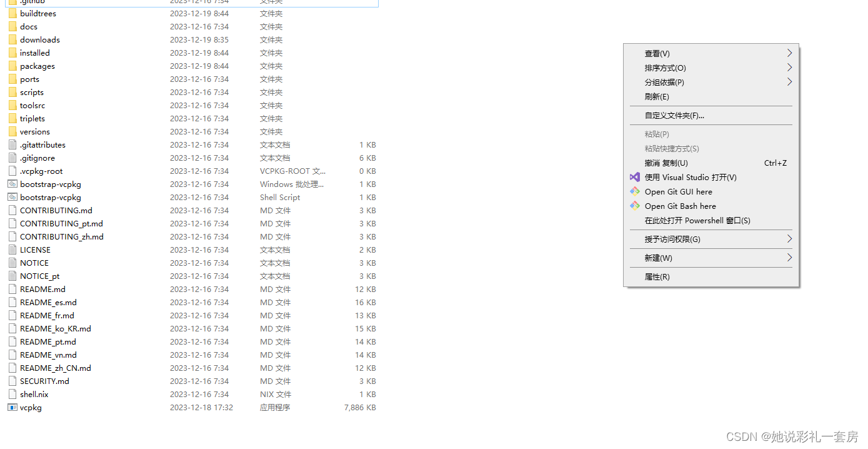Click the shell.nix file icon
Screen dimensions: 868x449
click(12, 394)
